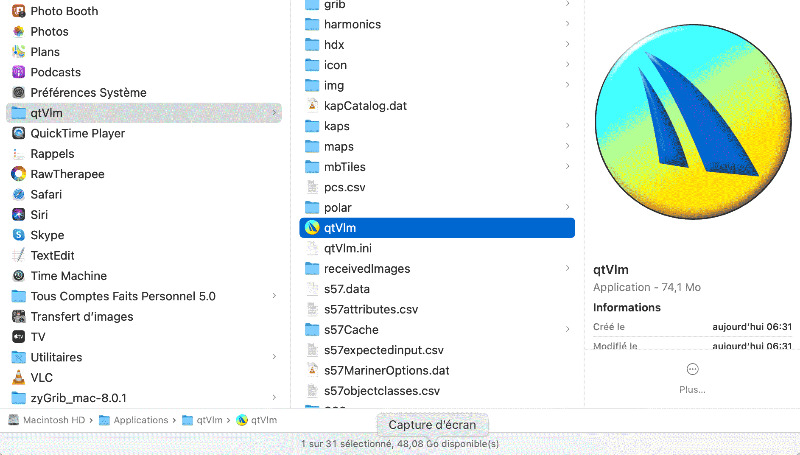Expand the s57Cache folder chevron
Screen dimensions: 800x455
pyautogui.click(x=567, y=330)
